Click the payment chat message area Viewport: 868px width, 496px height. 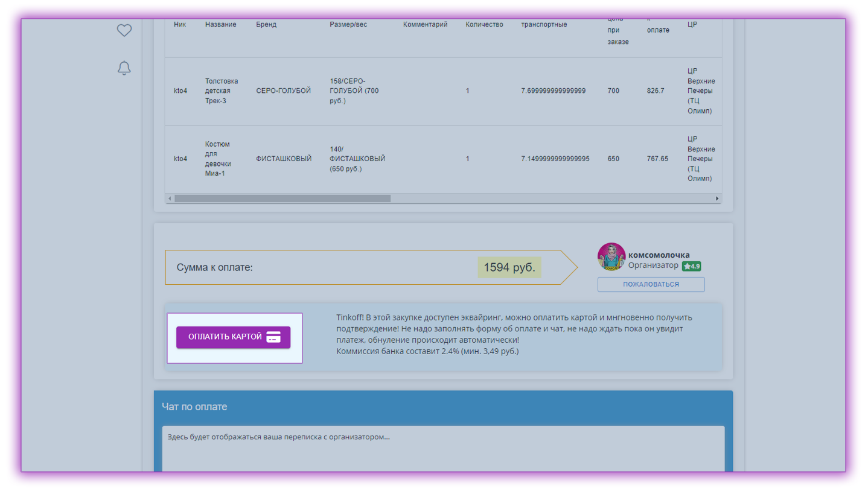coord(443,449)
